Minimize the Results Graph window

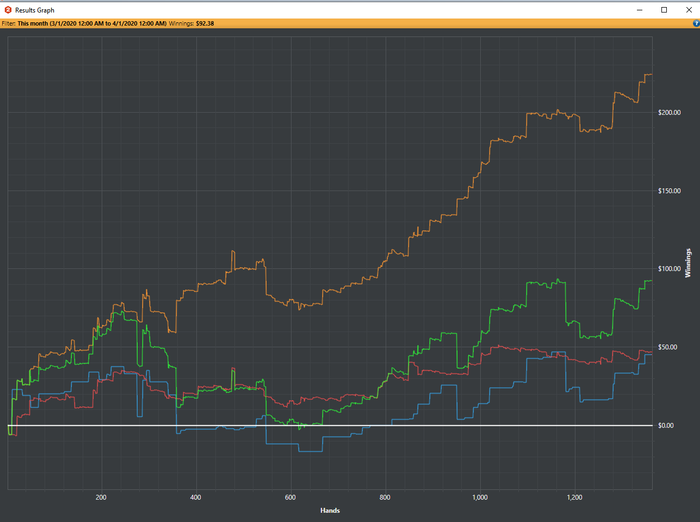pyautogui.click(x=640, y=10)
